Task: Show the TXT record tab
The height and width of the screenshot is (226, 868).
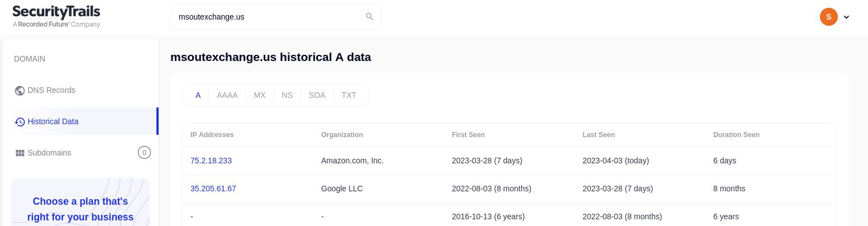Action: (x=349, y=95)
